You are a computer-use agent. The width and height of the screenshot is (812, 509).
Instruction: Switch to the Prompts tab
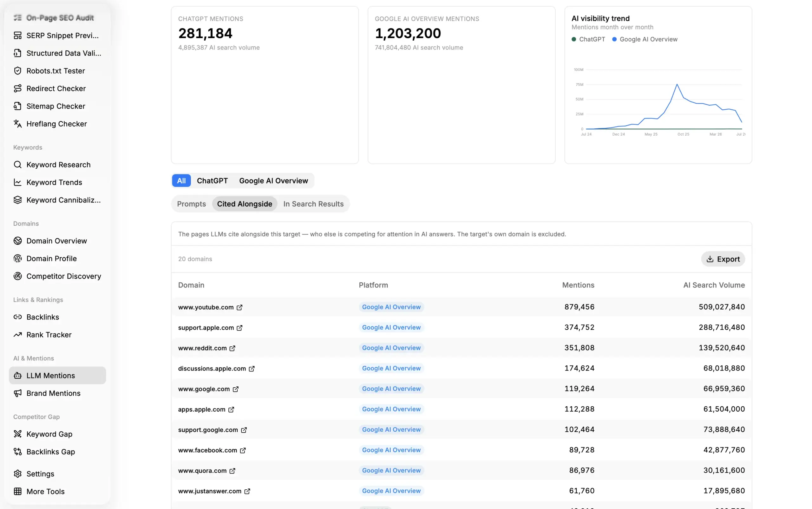click(x=191, y=204)
